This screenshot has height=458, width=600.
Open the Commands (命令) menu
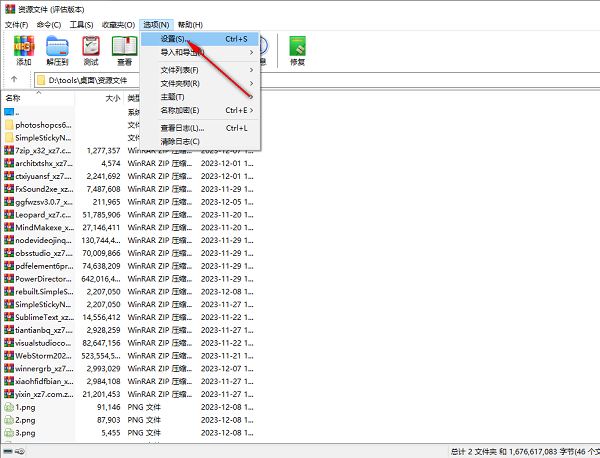coord(49,25)
